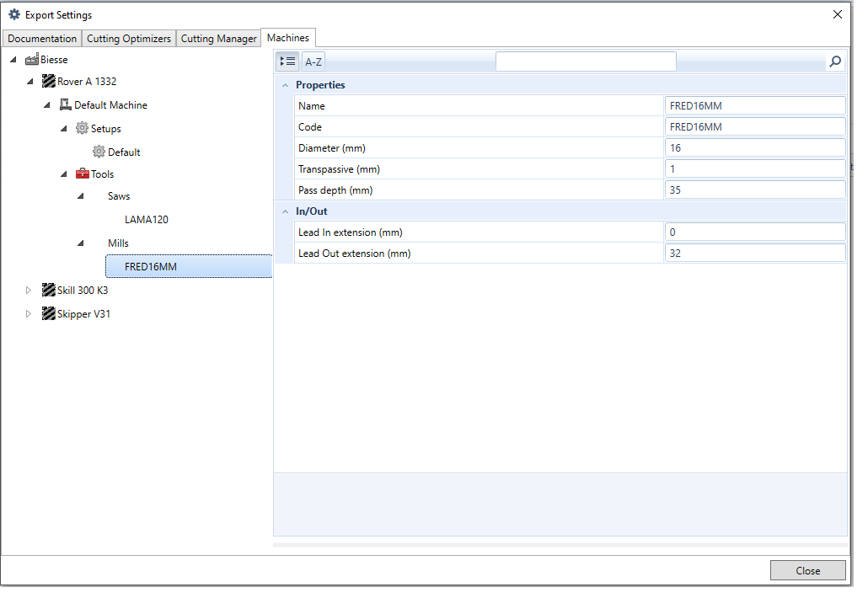The height and width of the screenshot is (598, 868).
Task: Sort properties alphabetically with A-Z
Action: point(313,61)
